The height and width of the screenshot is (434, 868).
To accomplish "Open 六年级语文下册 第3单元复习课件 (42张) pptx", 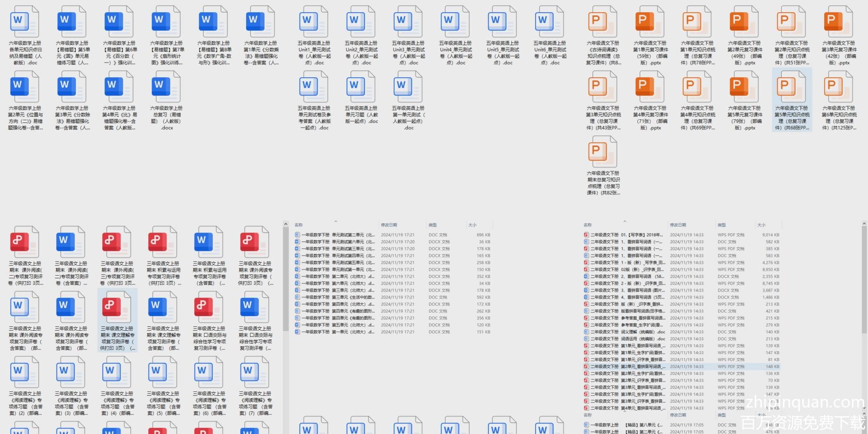I will [x=838, y=22].
